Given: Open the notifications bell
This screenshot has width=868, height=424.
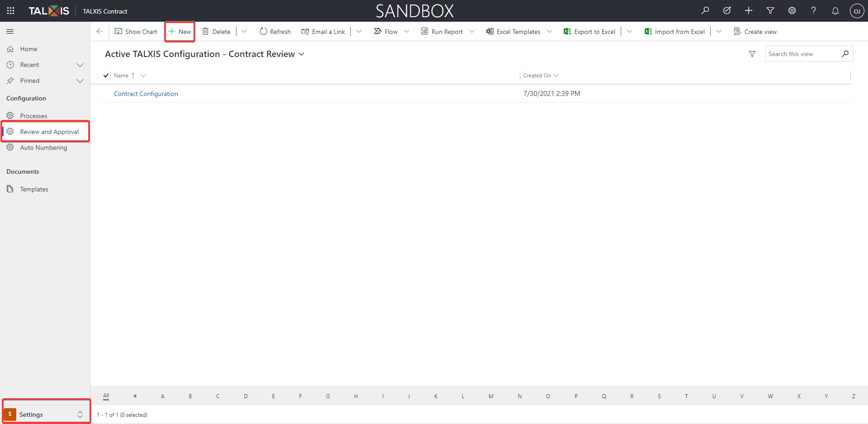Looking at the screenshot, I should point(835,10).
